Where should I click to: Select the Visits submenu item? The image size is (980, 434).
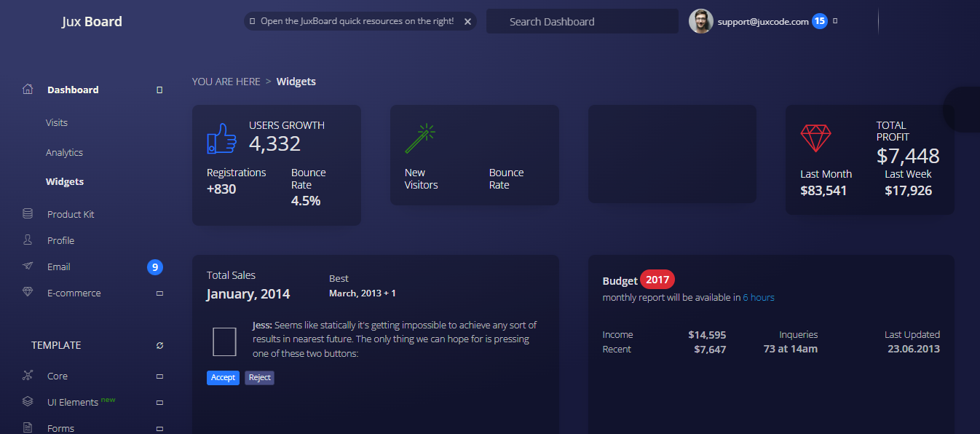(x=57, y=122)
